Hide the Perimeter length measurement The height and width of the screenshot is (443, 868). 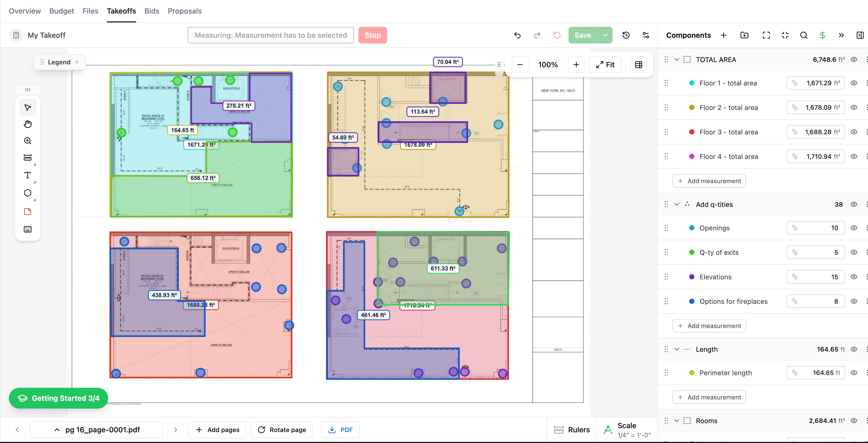tap(854, 373)
